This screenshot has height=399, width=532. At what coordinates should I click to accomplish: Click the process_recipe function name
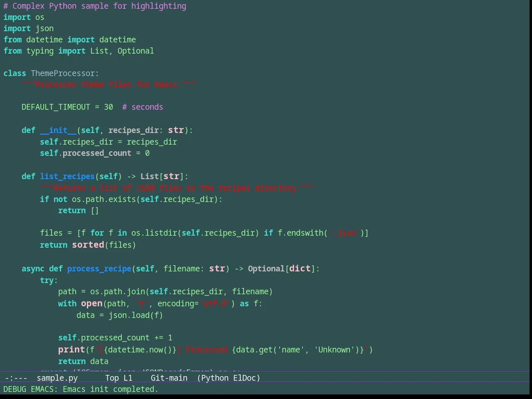click(x=99, y=268)
